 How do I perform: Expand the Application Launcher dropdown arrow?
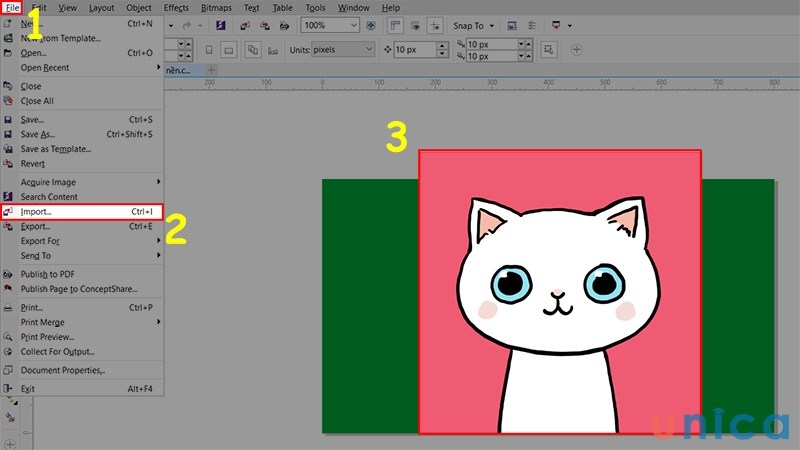[569, 26]
